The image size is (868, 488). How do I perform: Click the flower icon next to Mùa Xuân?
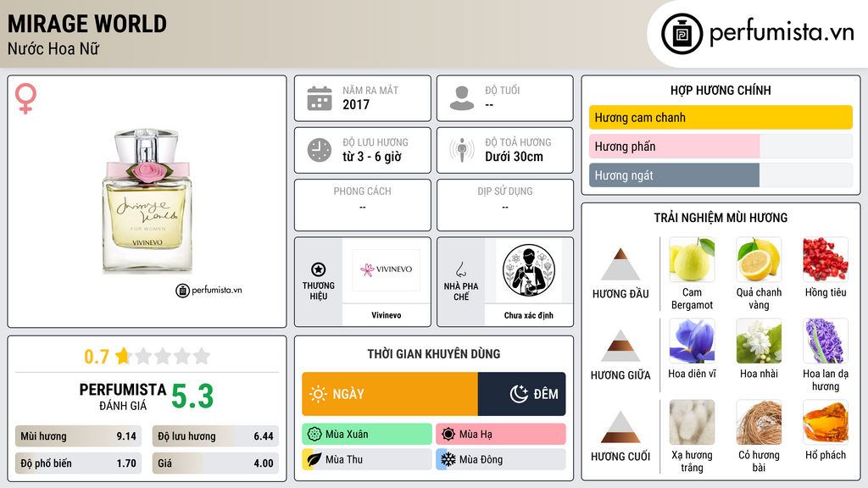(x=314, y=435)
